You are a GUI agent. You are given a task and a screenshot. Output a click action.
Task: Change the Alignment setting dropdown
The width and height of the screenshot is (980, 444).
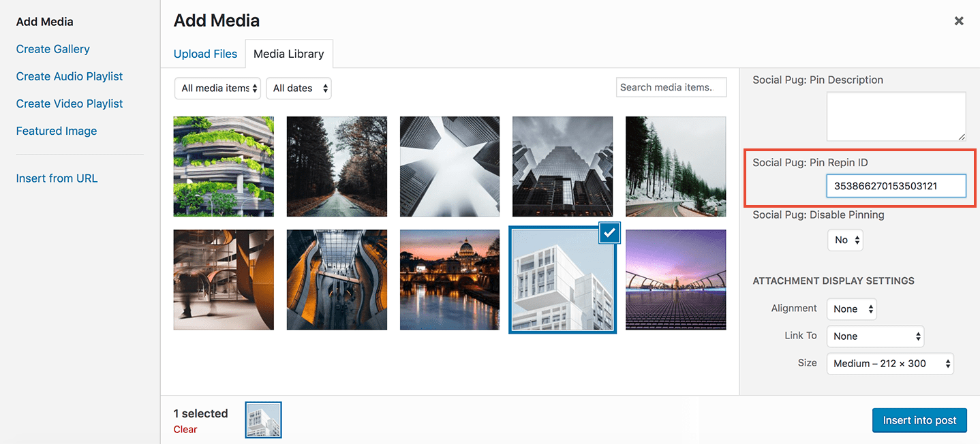point(851,308)
